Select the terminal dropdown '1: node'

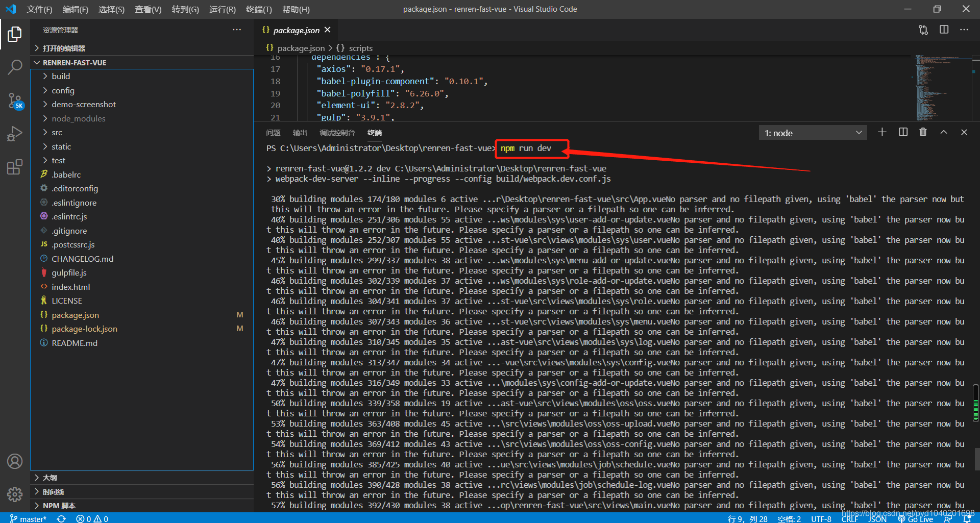(x=813, y=133)
